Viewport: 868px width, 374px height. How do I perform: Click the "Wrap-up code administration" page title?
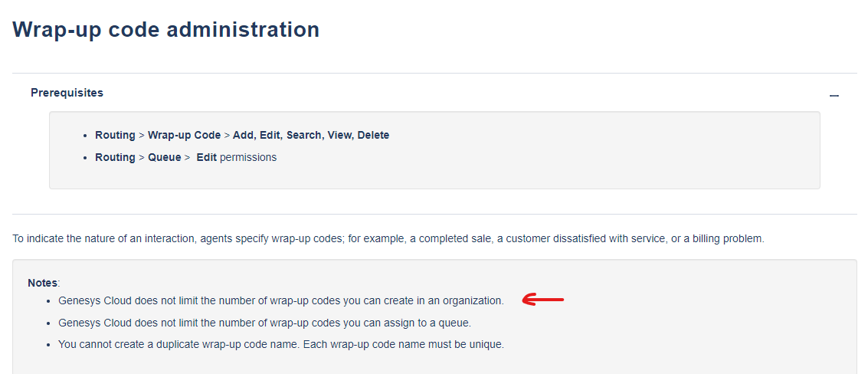[x=166, y=30]
